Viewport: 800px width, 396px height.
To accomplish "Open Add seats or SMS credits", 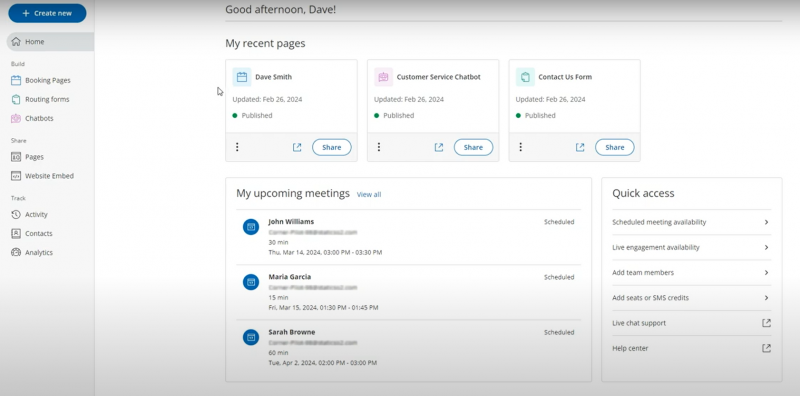I will pyautogui.click(x=651, y=298).
